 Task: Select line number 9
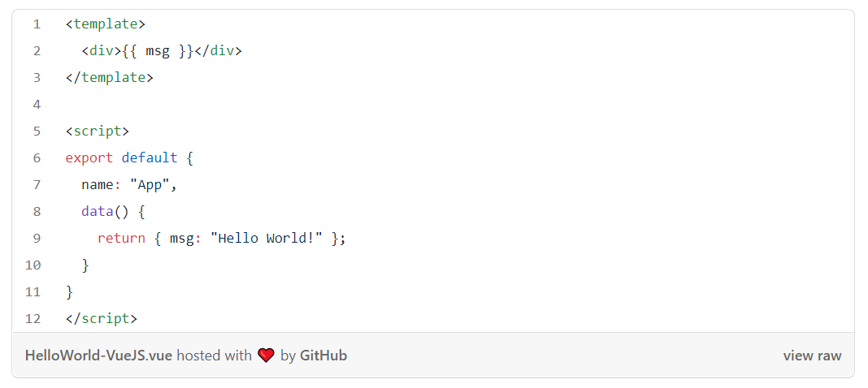[x=37, y=239]
